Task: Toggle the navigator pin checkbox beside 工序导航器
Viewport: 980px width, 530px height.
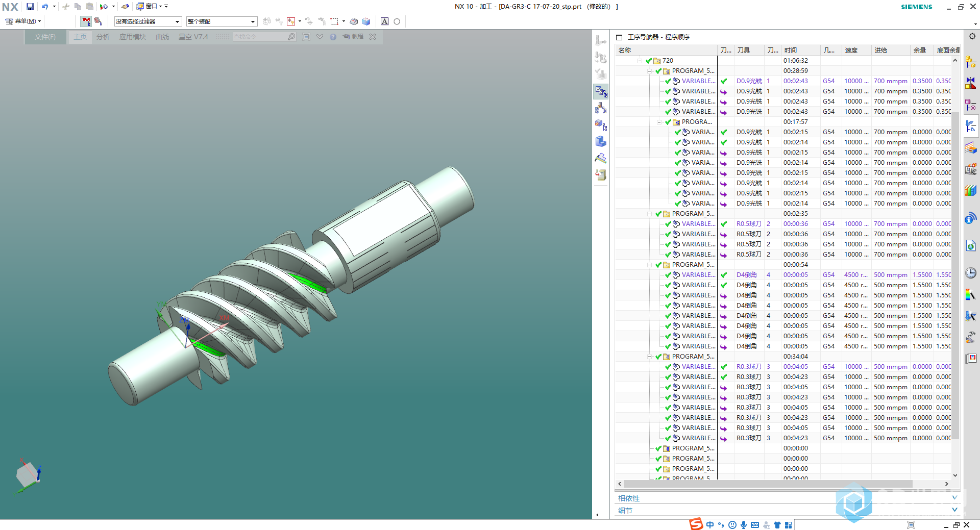Action: (619, 37)
